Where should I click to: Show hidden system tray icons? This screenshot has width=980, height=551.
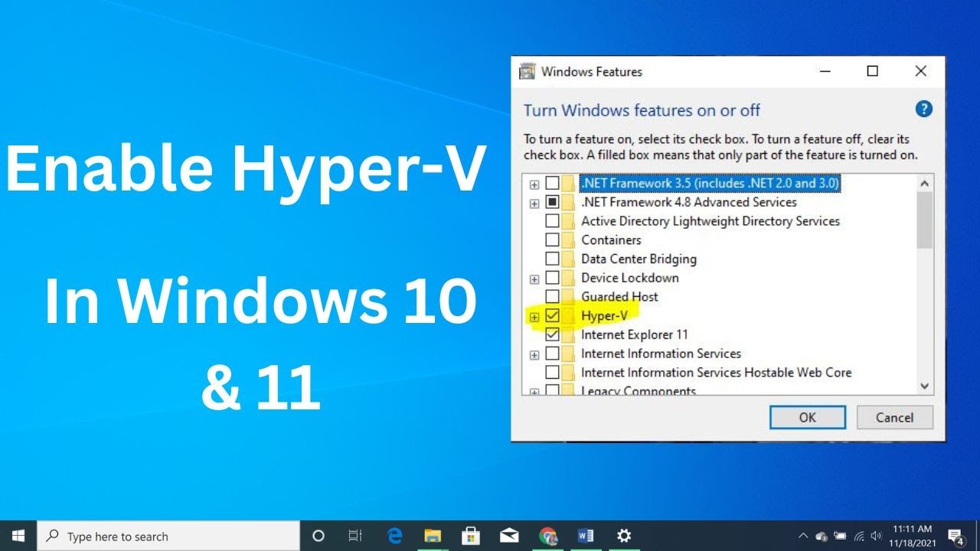click(802, 536)
